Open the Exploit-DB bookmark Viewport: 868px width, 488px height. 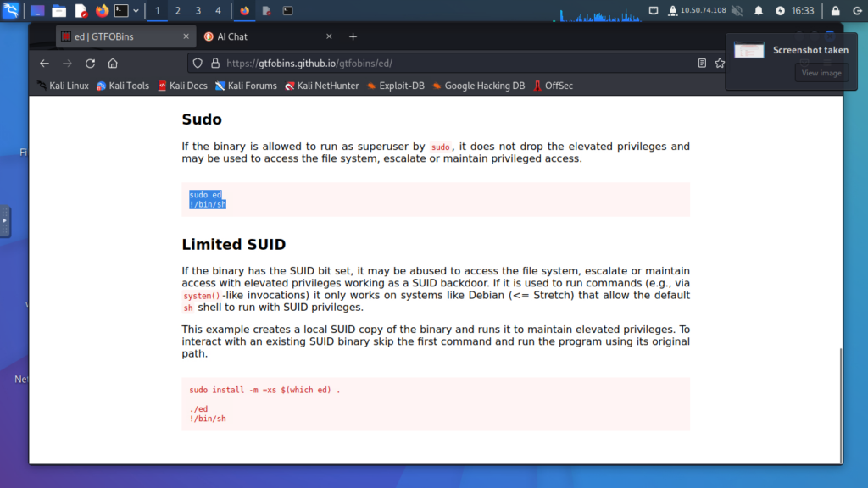click(395, 86)
